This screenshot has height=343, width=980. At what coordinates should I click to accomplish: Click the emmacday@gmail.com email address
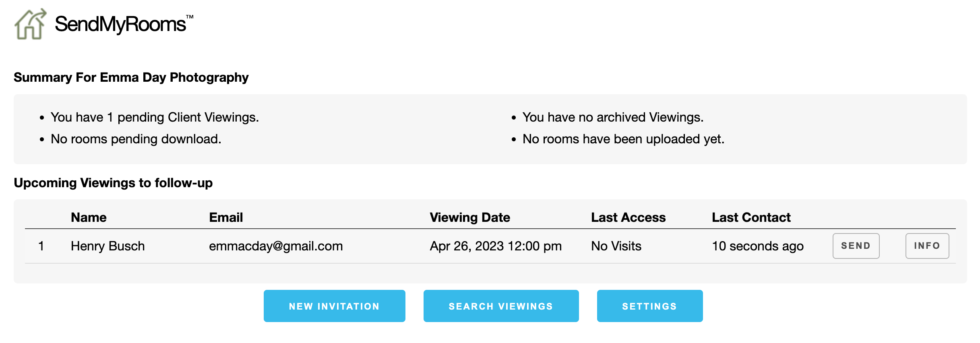[276, 246]
